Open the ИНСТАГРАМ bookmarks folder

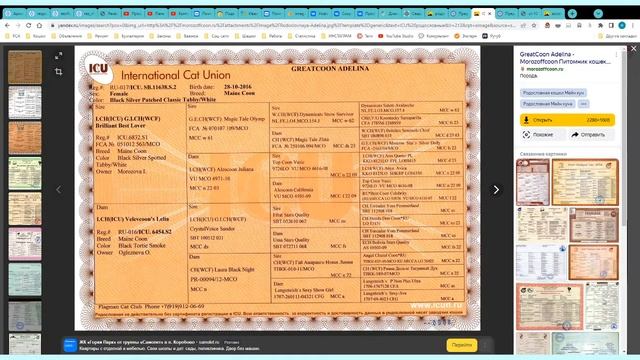click(336, 36)
